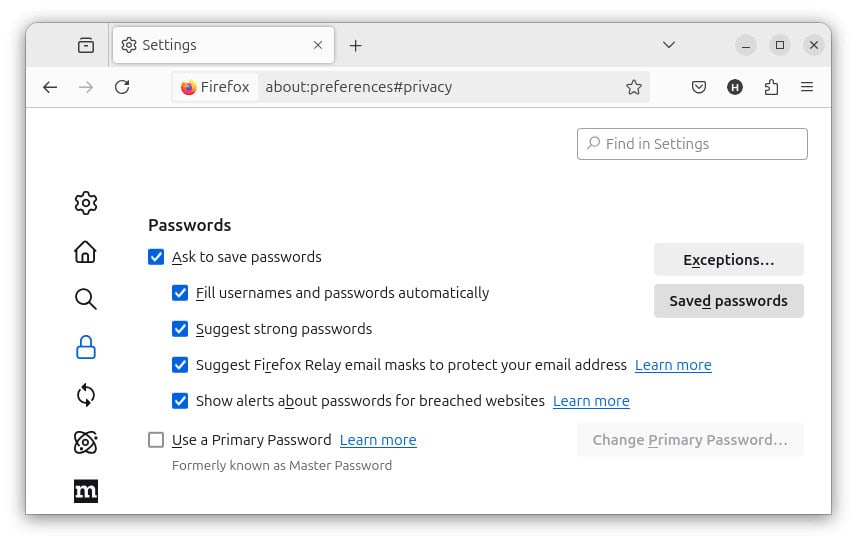The image size is (857, 543).
Task: Uncheck Ask to save passwords
Action: click(156, 257)
